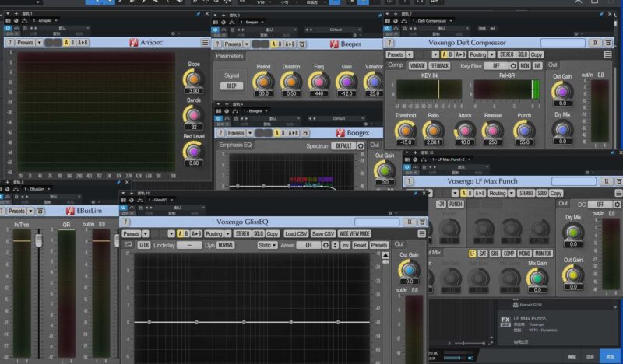Click the Deft Compressor title bar name field
Screen dimensions: 623x364
tap(563, 43)
